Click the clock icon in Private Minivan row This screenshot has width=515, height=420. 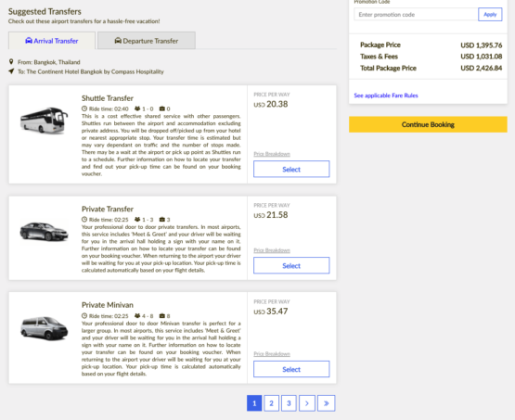pos(84,316)
